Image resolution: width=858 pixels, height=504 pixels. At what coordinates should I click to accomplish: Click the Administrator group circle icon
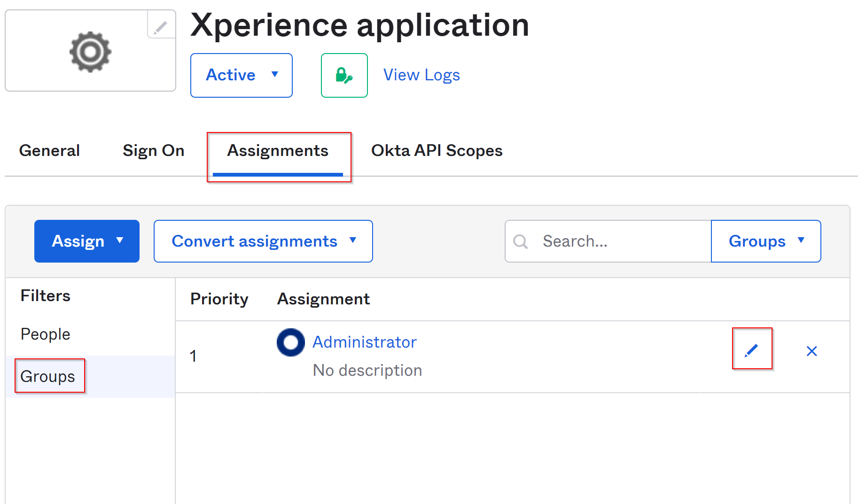tap(290, 342)
